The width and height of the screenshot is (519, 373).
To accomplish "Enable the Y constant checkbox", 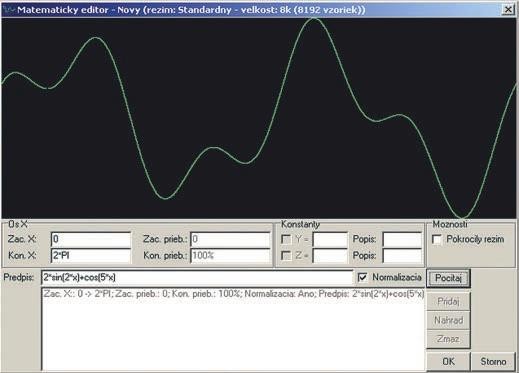I will (x=286, y=239).
